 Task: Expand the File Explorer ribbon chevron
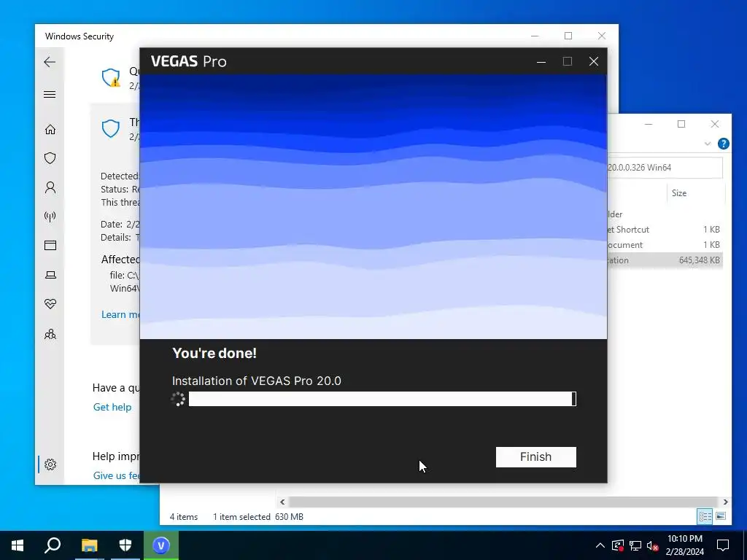click(708, 144)
